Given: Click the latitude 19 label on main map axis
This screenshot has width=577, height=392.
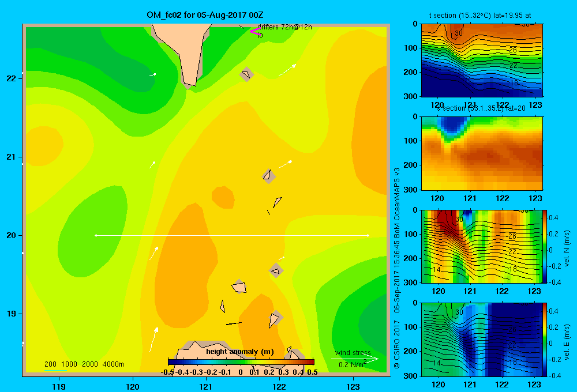Looking at the screenshot, I should point(11,314).
